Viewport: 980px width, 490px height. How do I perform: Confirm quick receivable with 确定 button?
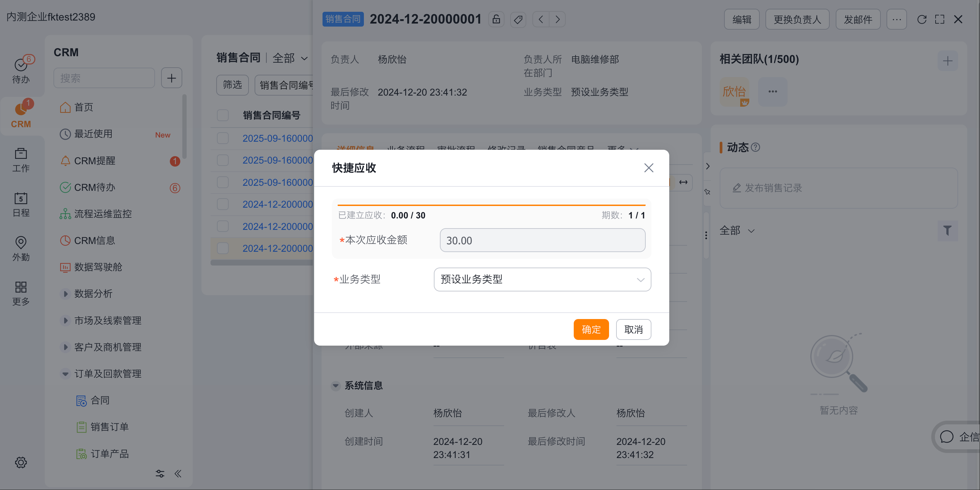click(x=591, y=329)
